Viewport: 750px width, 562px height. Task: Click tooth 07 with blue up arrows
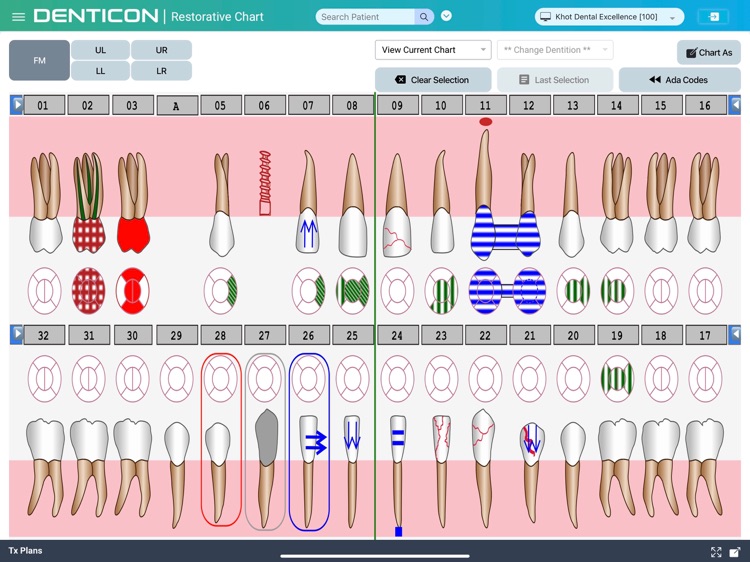coord(309,203)
